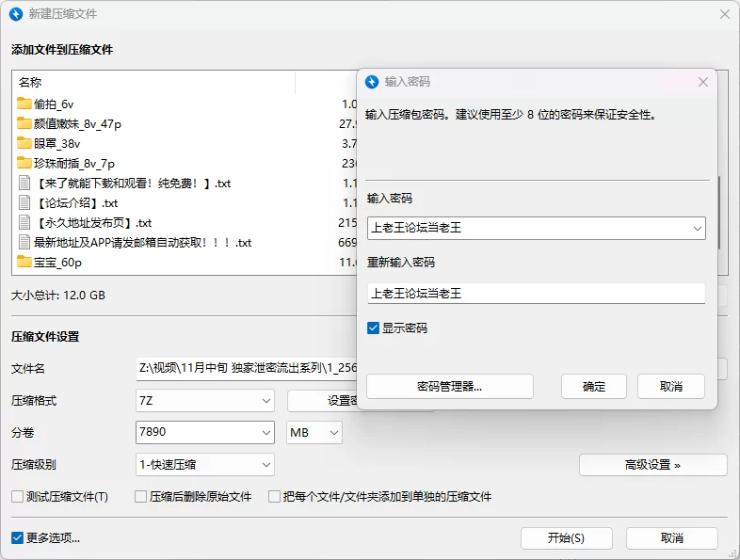Click the Bandizip icon in the 新建压缩文件 title bar

click(16, 14)
